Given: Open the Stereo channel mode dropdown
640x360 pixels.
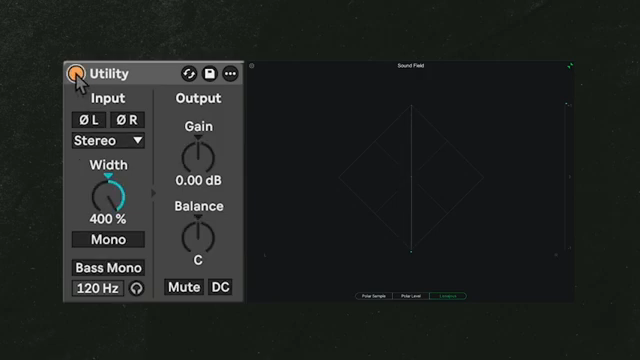Looking at the screenshot, I should click(108, 140).
